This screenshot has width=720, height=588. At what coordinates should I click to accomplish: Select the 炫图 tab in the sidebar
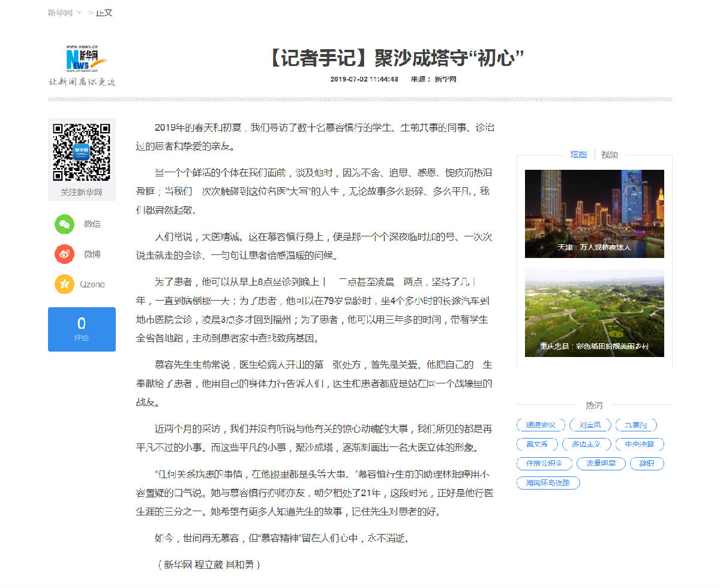coord(578,154)
